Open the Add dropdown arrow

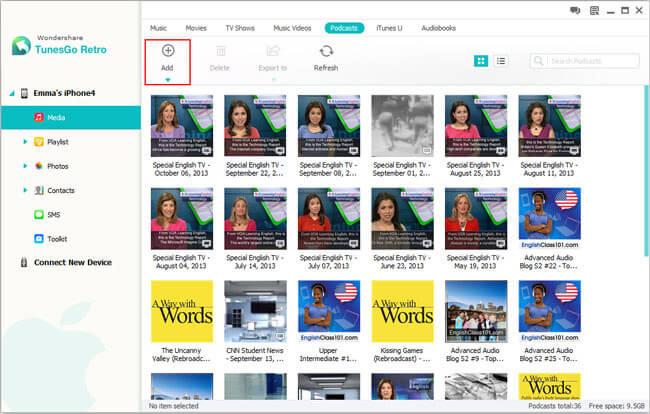(x=167, y=79)
